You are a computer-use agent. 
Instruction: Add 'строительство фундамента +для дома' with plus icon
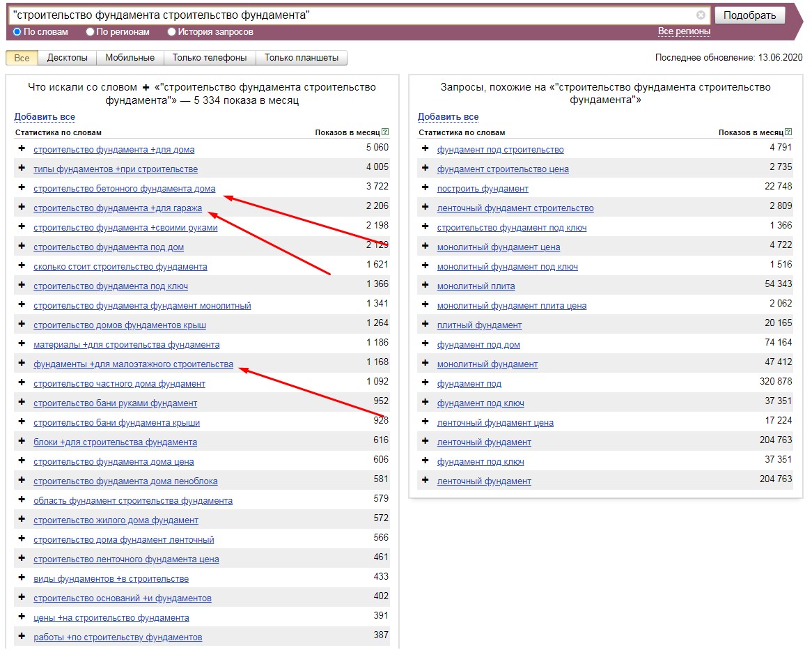[x=22, y=148]
